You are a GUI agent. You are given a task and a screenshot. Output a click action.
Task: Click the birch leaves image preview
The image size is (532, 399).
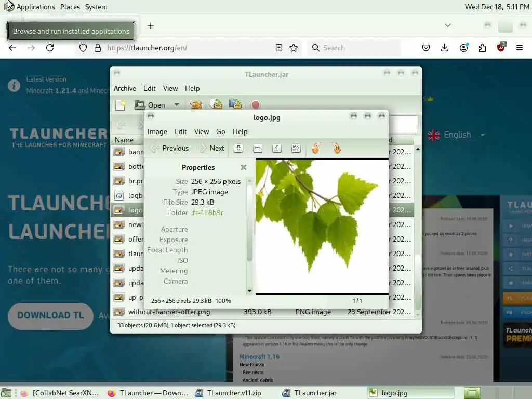321,227
